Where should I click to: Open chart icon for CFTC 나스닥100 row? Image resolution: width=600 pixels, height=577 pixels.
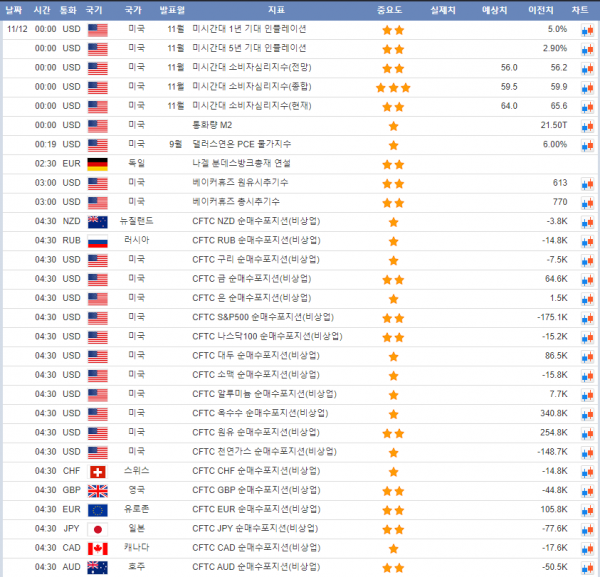tap(587, 337)
